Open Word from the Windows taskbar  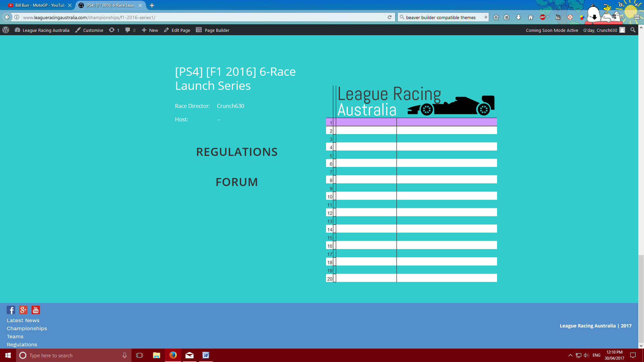[206, 355]
